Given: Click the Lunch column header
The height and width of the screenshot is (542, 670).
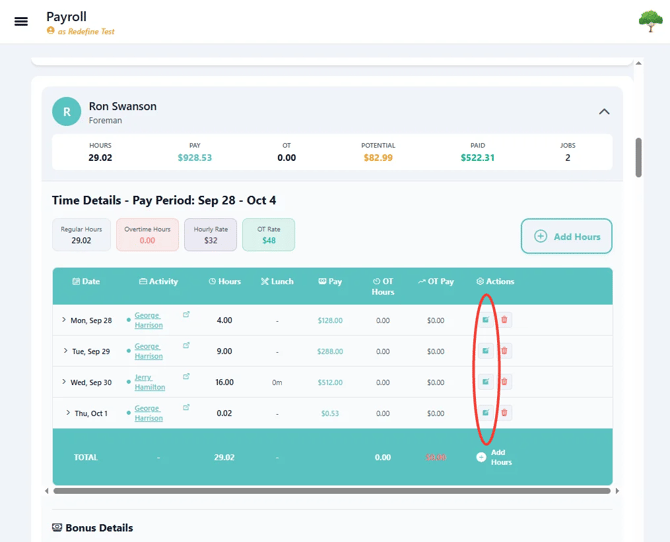Looking at the screenshot, I should (277, 281).
